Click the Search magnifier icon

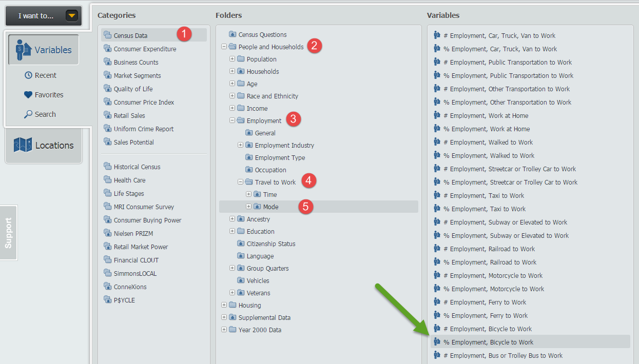click(28, 114)
